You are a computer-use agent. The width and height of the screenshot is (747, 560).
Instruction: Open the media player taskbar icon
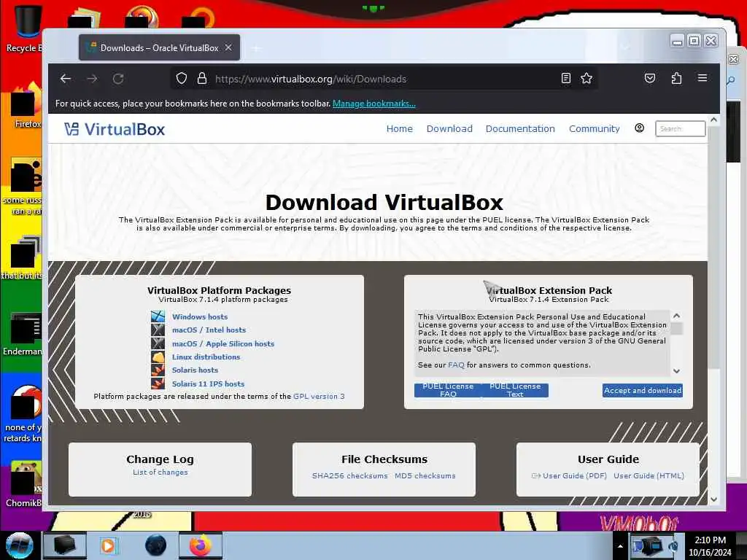coord(108,545)
